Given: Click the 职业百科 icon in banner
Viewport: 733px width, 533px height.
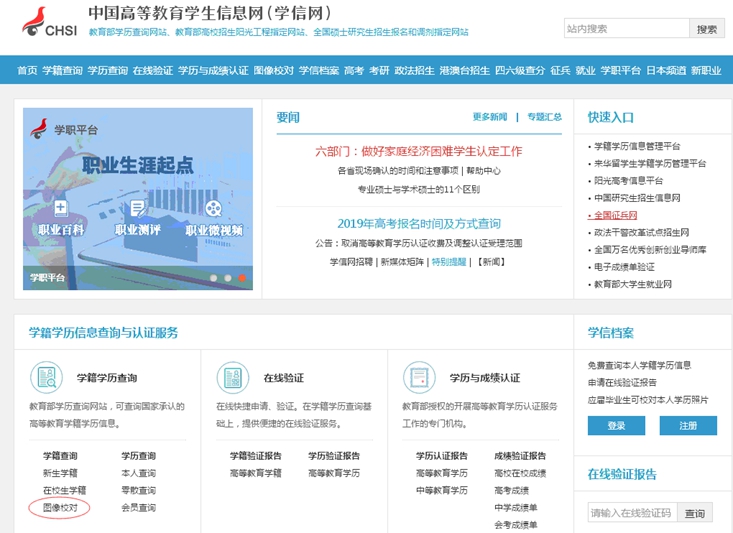Looking at the screenshot, I should pyautogui.click(x=61, y=209).
